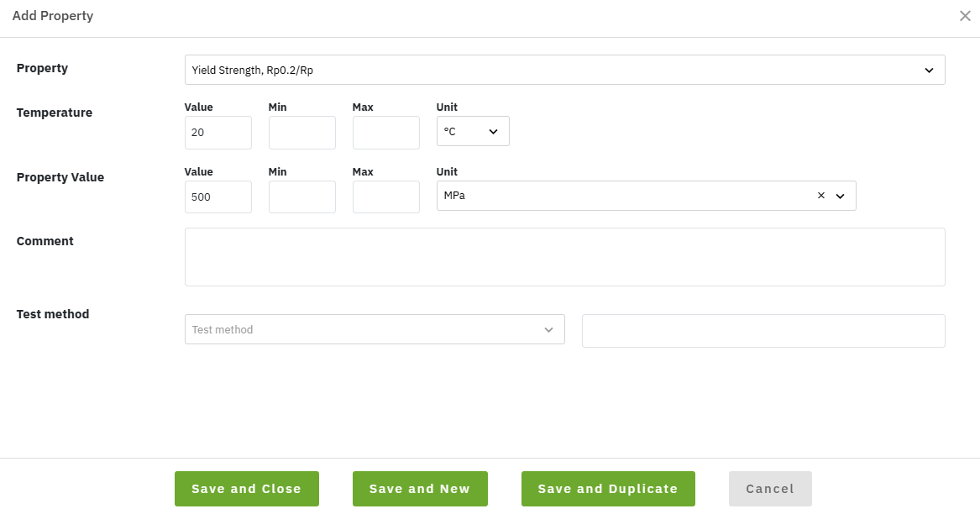Viewport: 980px width, 514px height.
Task: Clear the MPa unit with x icon
Action: point(820,196)
